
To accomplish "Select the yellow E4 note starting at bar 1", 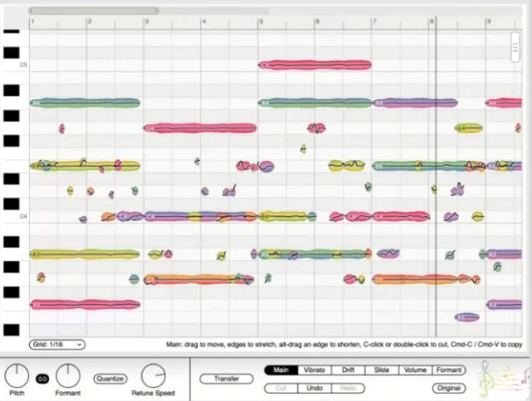I will (x=85, y=166).
